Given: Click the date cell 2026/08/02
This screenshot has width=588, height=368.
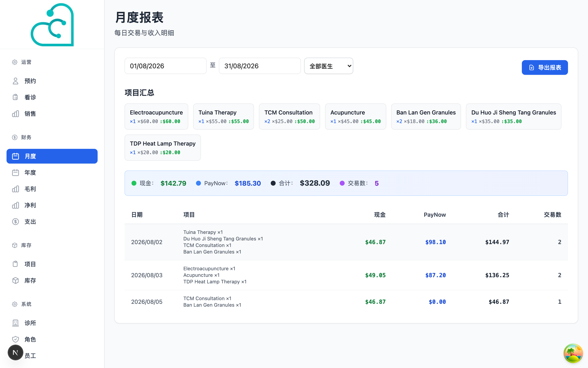Looking at the screenshot, I should [147, 242].
